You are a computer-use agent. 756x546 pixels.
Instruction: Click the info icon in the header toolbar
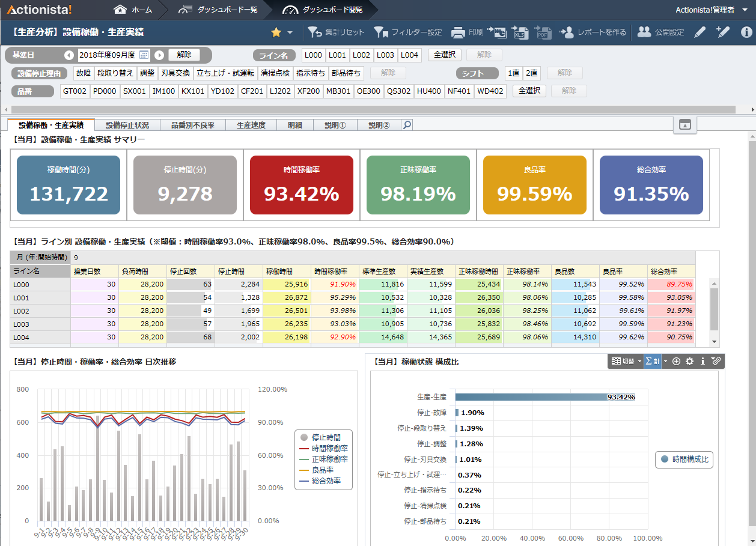(746, 32)
